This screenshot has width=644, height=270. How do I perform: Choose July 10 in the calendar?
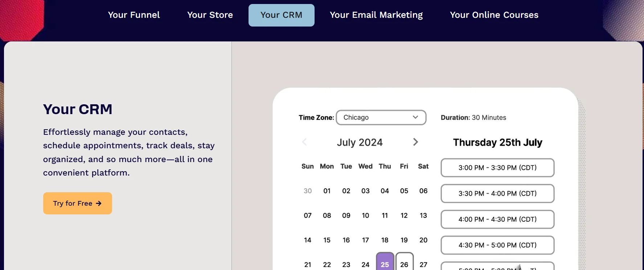click(x=365, y=215)
